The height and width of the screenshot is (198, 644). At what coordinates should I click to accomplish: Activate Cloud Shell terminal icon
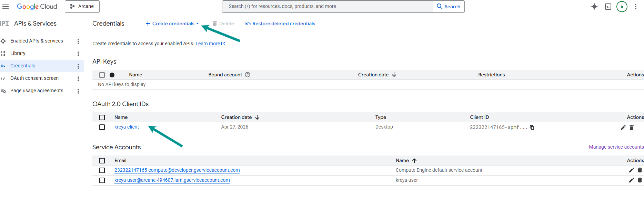[x=608, y=7]
